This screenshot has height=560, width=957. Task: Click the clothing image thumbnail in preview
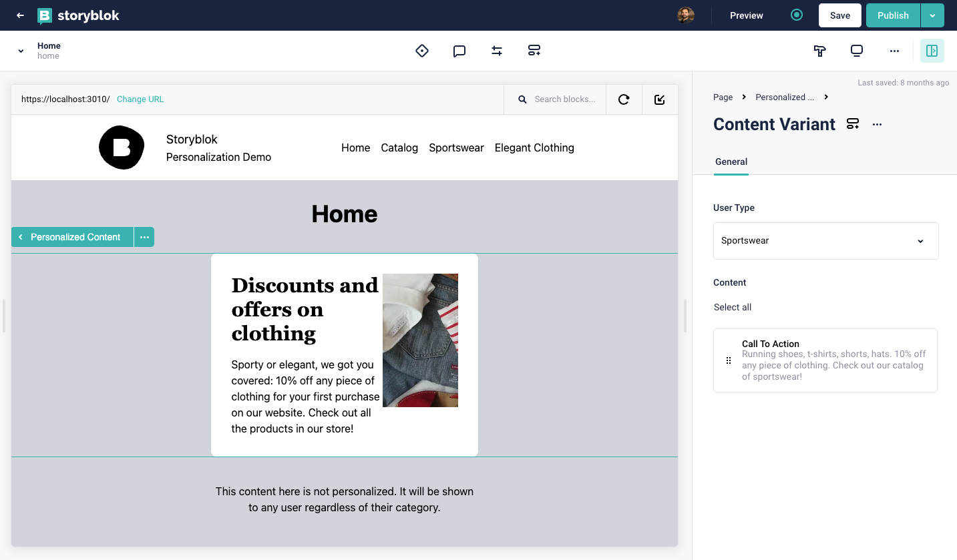[420, 340]
